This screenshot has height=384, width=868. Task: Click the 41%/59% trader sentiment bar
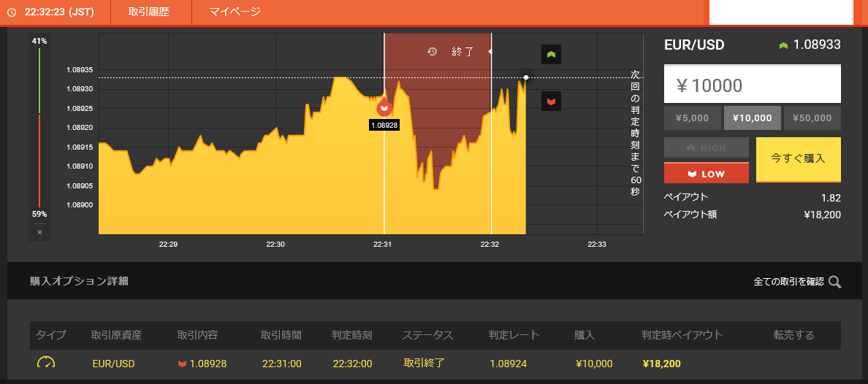[39, 128]
